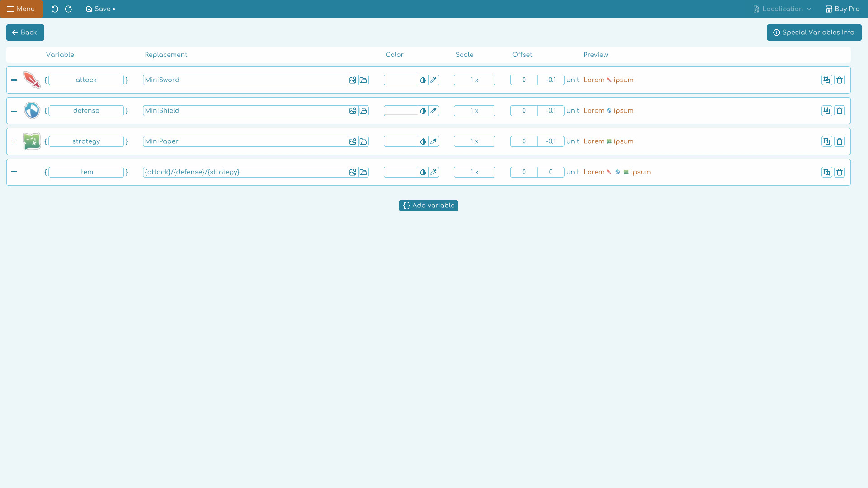Open the image picker for MiniSword replacement
The height and width of the screenshot is (488, 868).
353,80
